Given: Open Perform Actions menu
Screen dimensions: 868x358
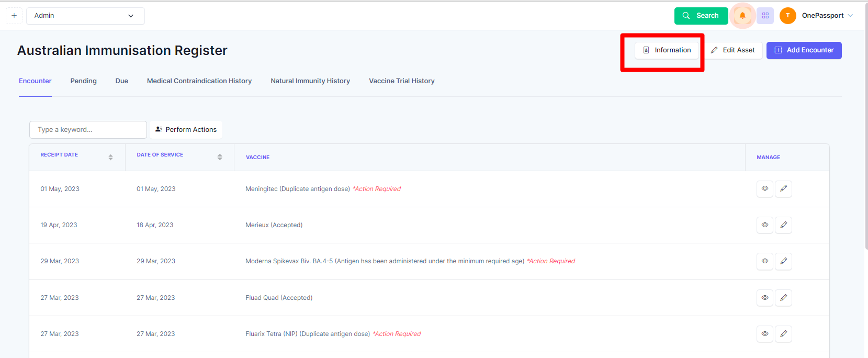Looking at the screenshot, I should (186, 130).
